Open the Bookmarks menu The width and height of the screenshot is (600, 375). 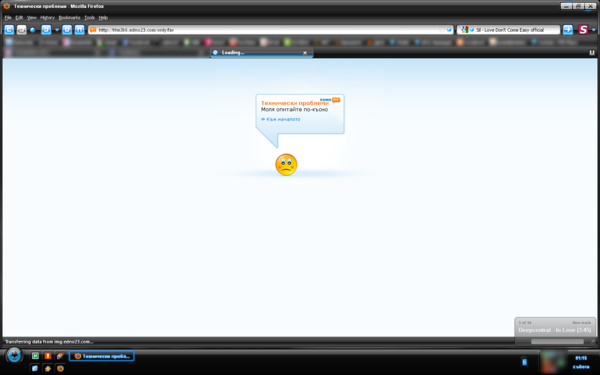coord(69,18)
